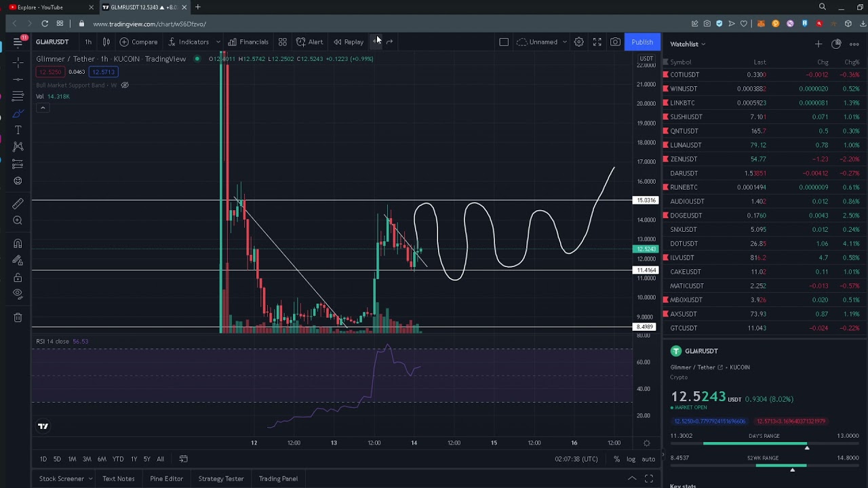Open the Trading Panel tab
This screenshot has width=868, height=488.
[x=278, y=479]
